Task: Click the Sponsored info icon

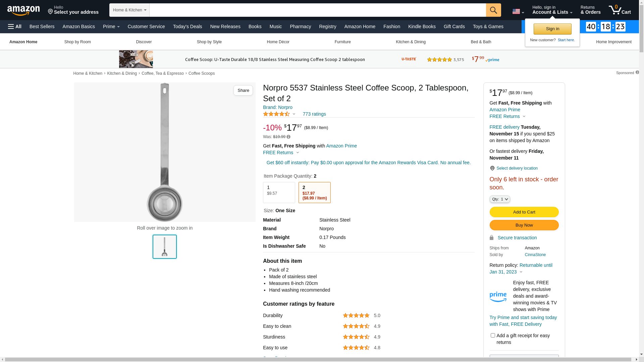Action: click(637, 72)
